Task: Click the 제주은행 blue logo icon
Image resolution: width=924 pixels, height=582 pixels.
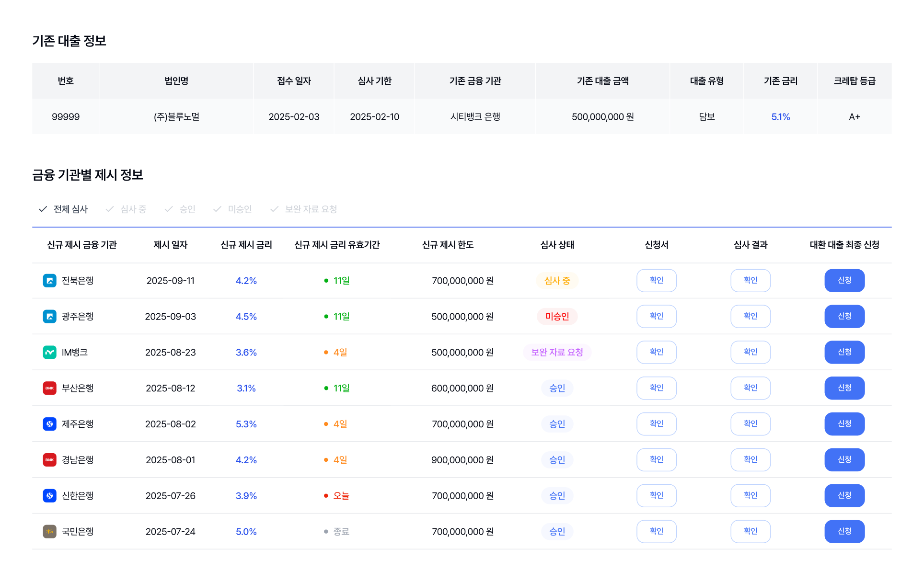Action: tap(49, 424)
